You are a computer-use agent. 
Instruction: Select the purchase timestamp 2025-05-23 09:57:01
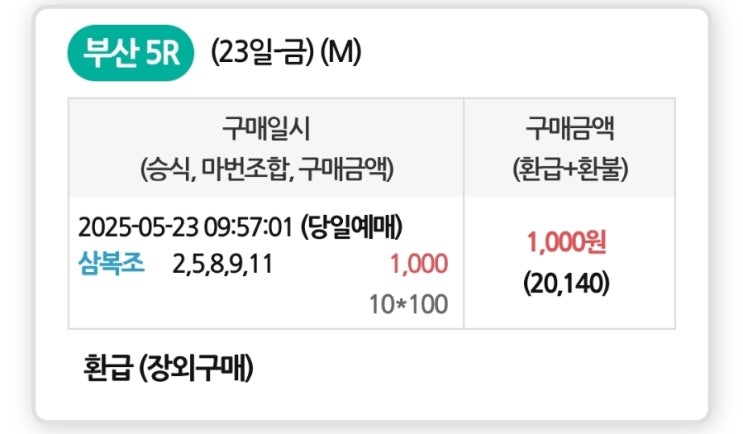[186, 227]
